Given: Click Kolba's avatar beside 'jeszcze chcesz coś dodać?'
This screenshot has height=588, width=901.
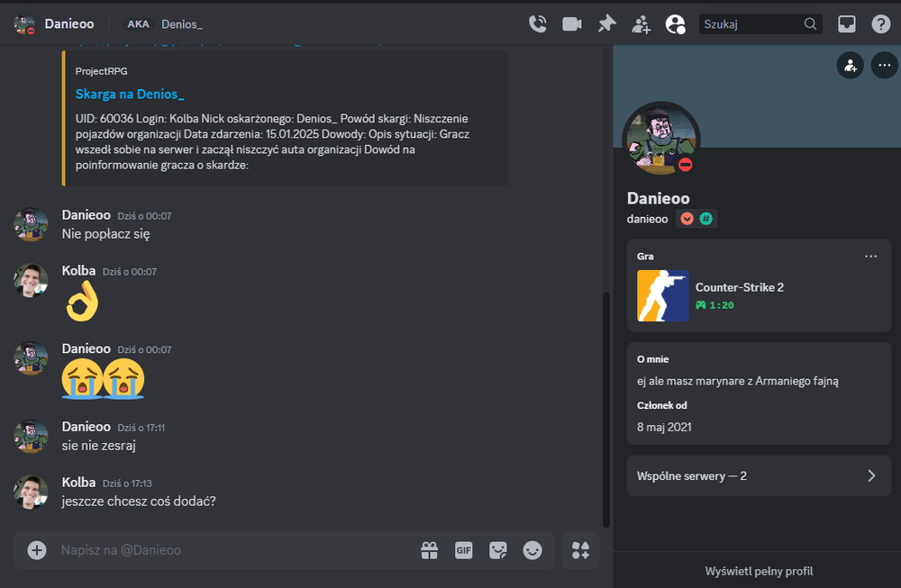Looking at the screenshot, I should click(31, 493).
